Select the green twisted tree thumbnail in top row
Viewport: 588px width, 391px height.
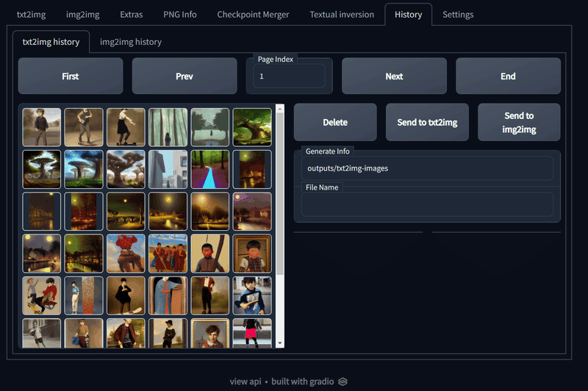tap(252, 127)
